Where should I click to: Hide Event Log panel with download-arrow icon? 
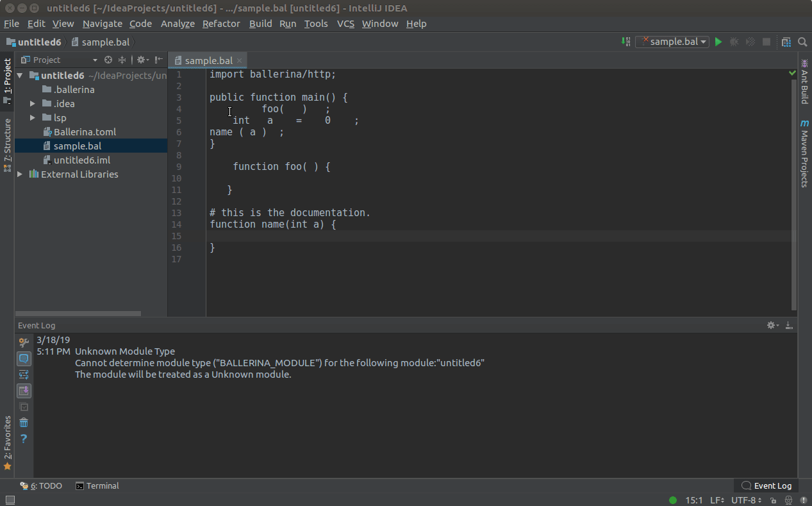pos(788,325)
